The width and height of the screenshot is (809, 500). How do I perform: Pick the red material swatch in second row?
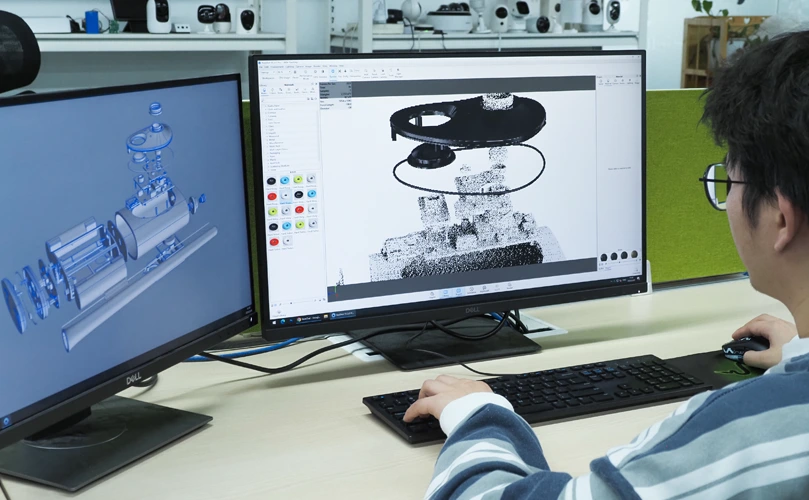coord(273,195)
